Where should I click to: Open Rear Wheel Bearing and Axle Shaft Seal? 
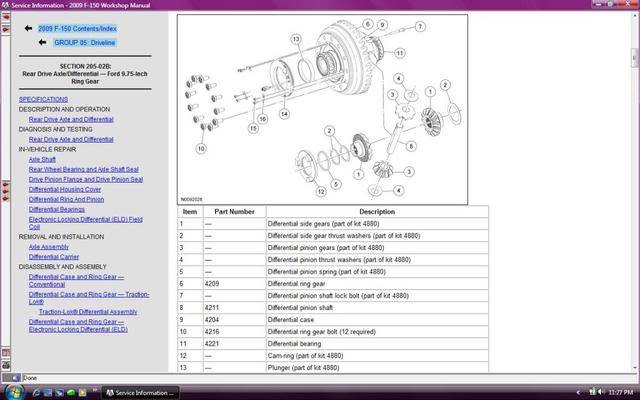[x=84, y=169]
